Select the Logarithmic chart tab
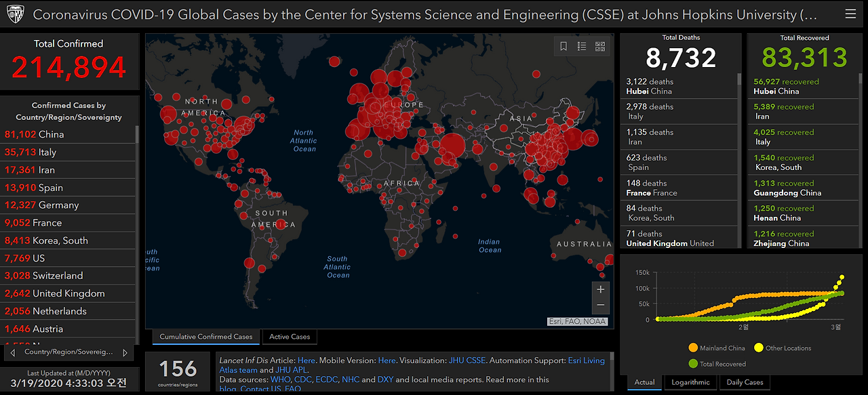This screenshot has height=395, width=868. click(x=690, y=382)
